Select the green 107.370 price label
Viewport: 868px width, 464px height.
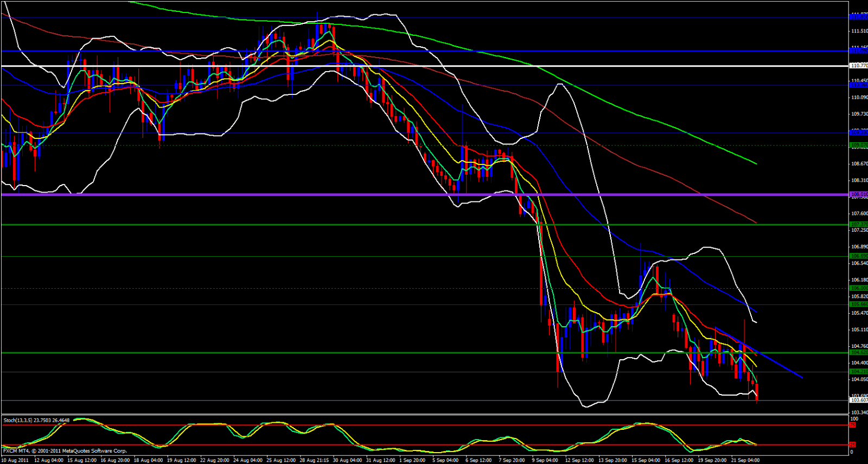(x=858, y=224)
